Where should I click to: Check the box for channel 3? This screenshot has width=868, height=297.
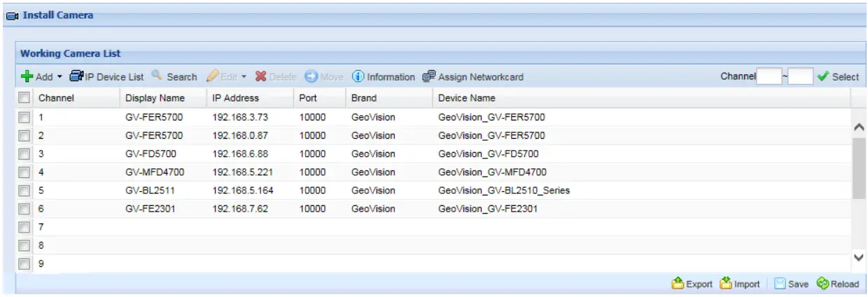coord(24,153)
